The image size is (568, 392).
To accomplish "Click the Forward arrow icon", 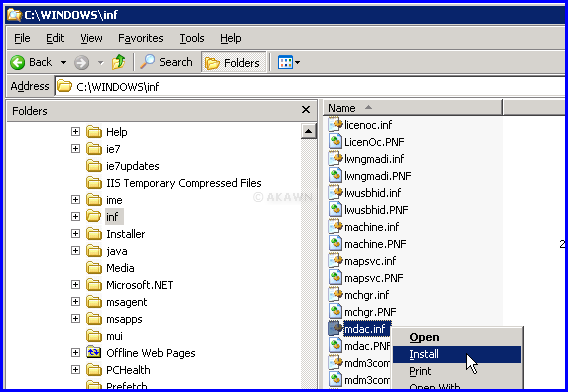I will tap(82, 63).
